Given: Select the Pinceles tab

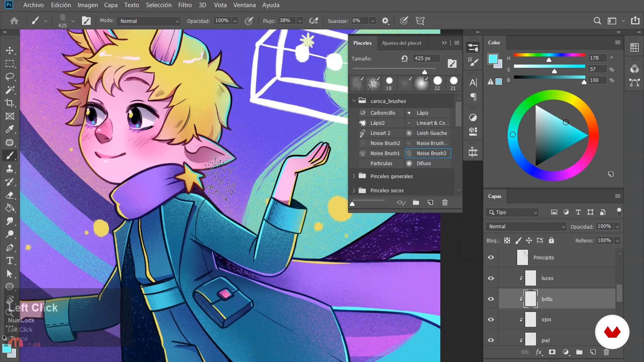Looking at the screenshot, I should (362, 43).
